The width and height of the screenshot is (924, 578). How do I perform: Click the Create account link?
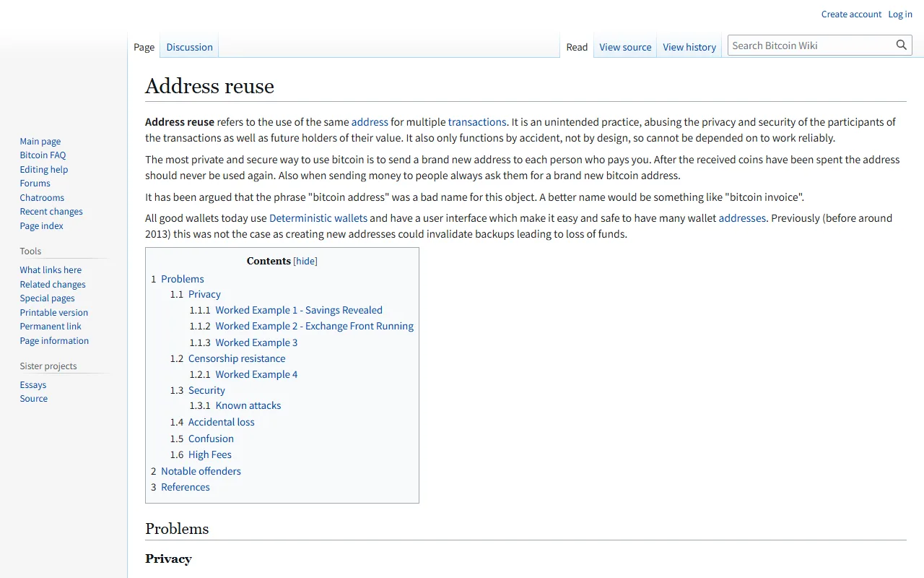[851, 14]
